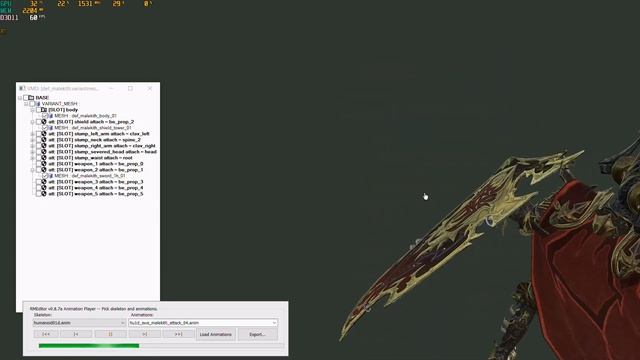Step back one animation frame
The height and width of the screenshot is (360, 640).
[x=76, y=334]
